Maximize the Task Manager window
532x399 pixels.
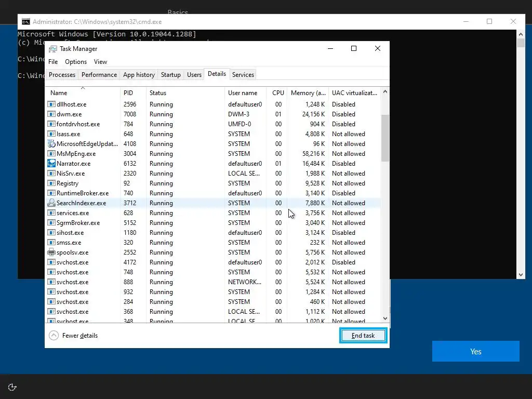tap(353, 48)
